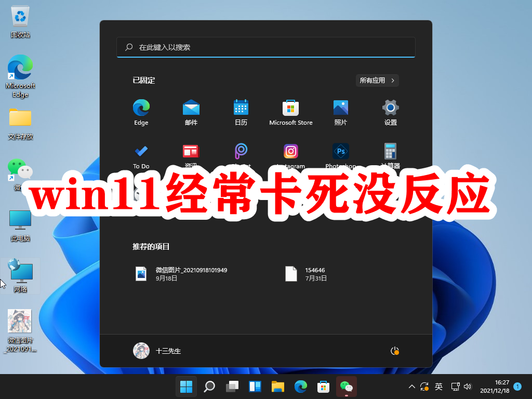Open network status tray icon
532x399 pixels.
pyautogui.click(x=455, y=387)
